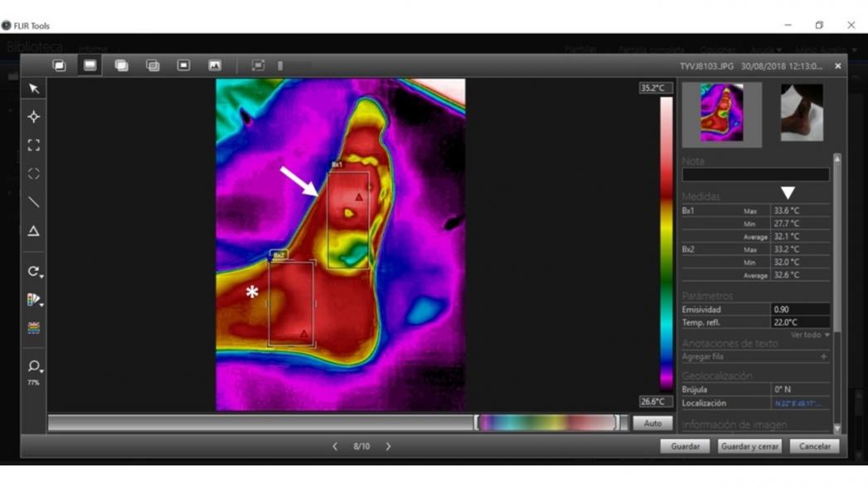Click the Emisividad value field
Viewport: 868px width, 487px height.
(799, 310)
